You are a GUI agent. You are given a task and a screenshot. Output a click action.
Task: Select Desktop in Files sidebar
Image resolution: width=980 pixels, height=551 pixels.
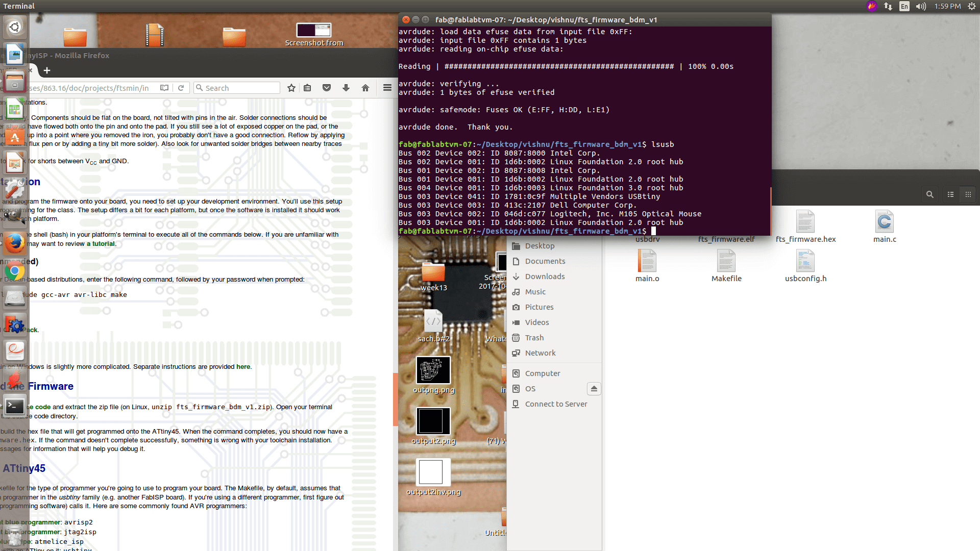[x=540, y=246]
